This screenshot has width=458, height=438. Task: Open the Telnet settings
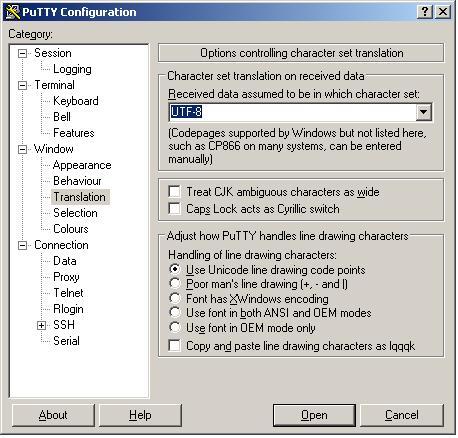click(68, 293)
